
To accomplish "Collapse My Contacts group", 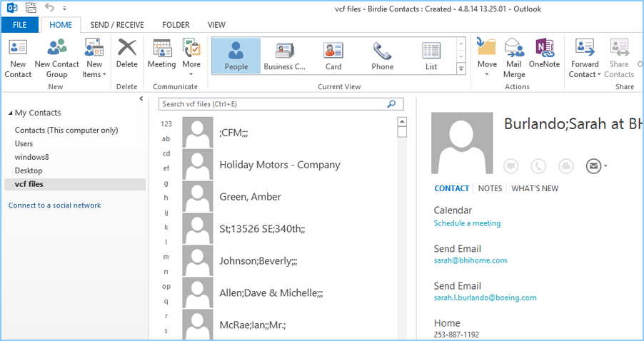I will [x=10, y=113].
